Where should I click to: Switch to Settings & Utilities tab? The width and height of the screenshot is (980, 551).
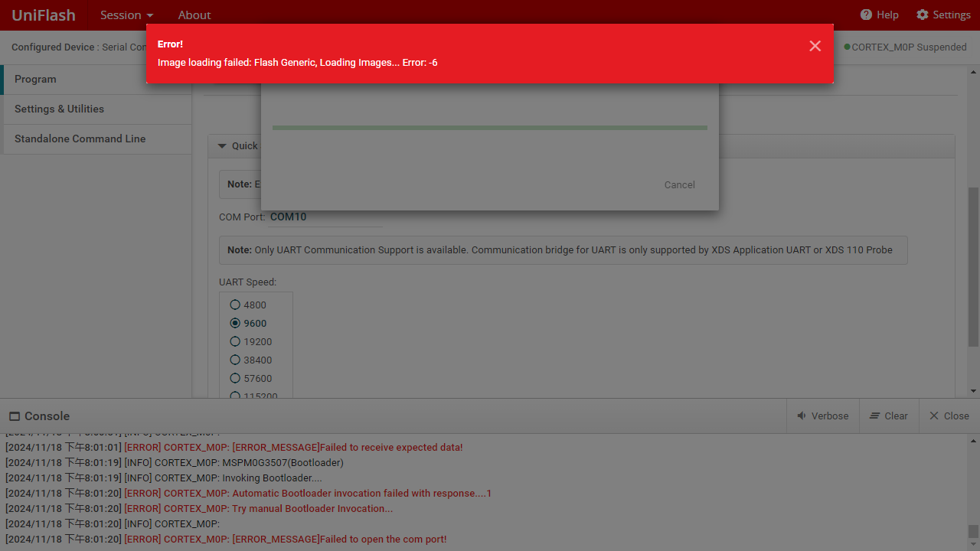(x=59, y=109)
